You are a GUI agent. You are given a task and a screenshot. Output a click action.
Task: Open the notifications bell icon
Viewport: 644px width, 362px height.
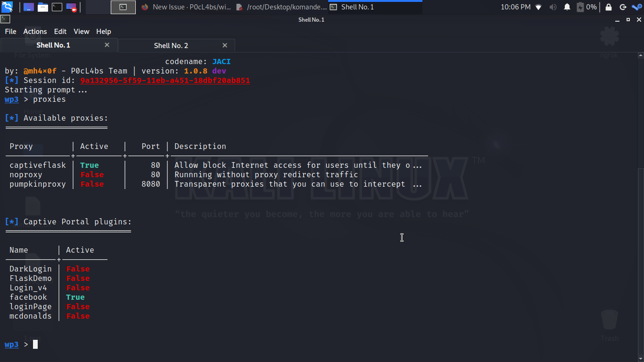(567, 7)
